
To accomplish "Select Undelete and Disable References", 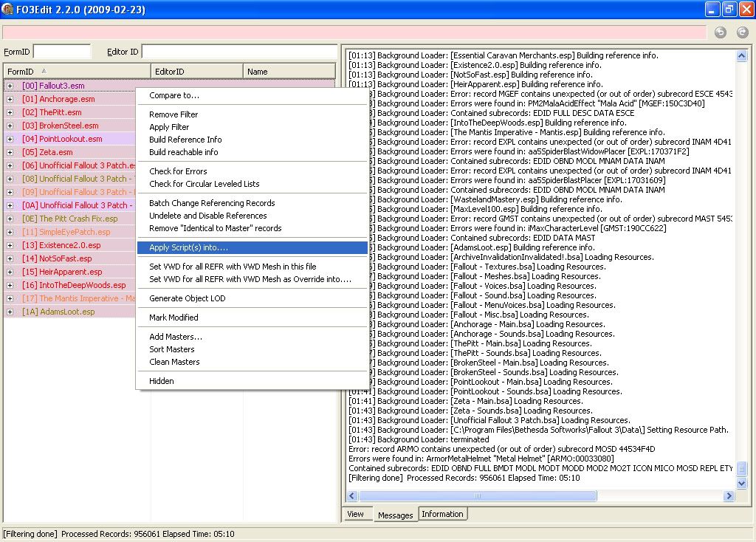I will pos(252,216).
